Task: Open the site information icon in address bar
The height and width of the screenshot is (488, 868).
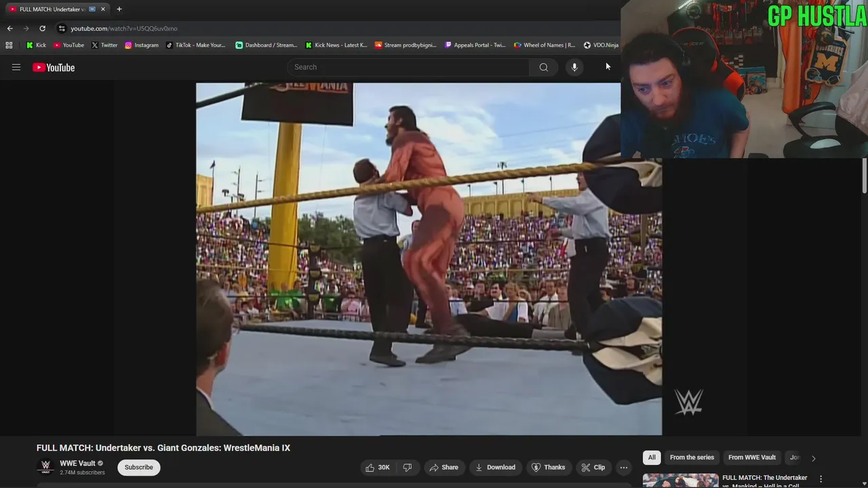Action: coord(62,28)
